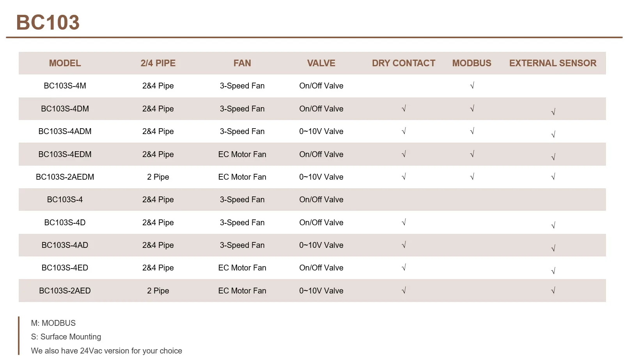Click the External Sensor checkmark for BC103S-4AD

(x=553, y=248)
